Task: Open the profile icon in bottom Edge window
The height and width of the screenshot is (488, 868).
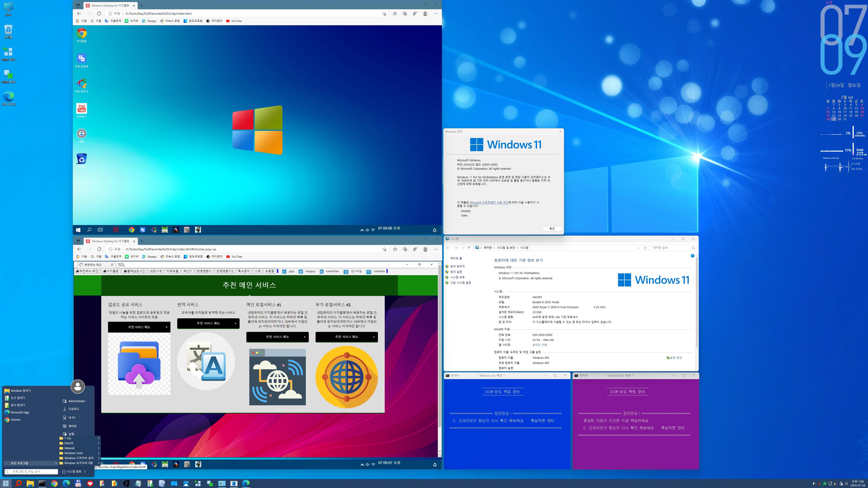Action: click(x=425, y=249)
